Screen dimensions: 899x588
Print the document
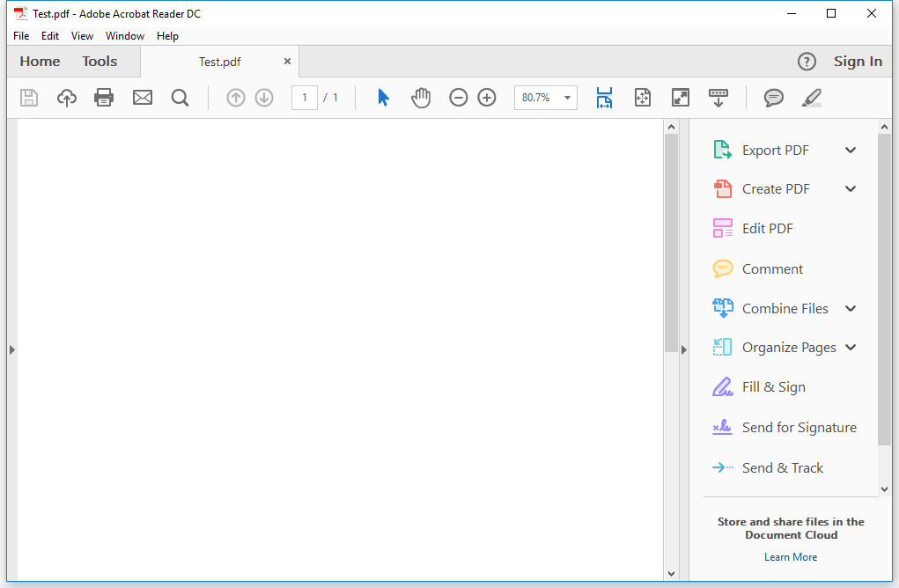click(104, 97)
